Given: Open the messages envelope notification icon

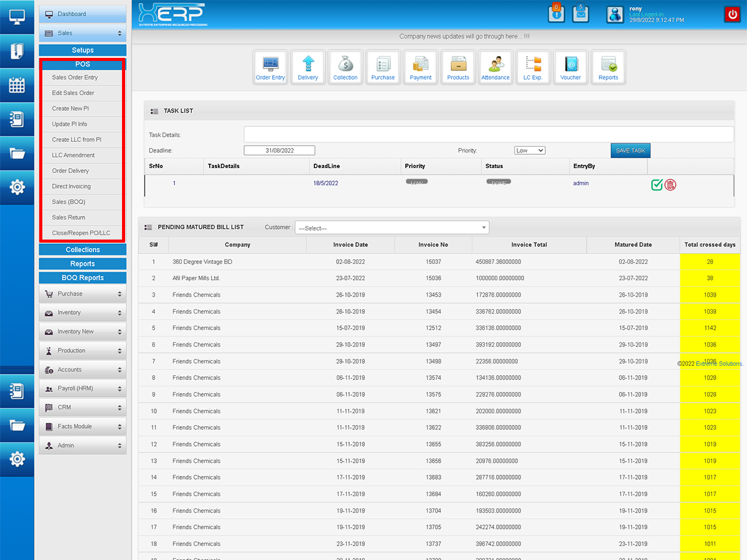Looking at the screenshot, I should (x=580, y=14).
